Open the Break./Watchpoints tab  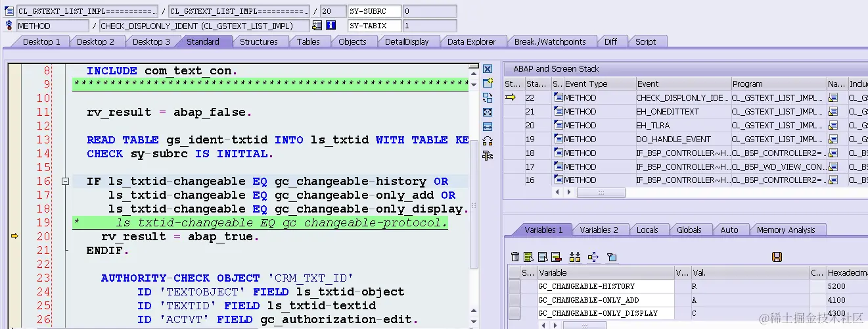point(550,41)
